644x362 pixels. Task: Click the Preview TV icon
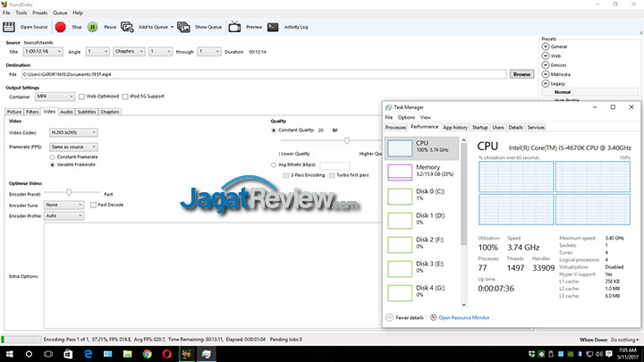click(234, 27)
